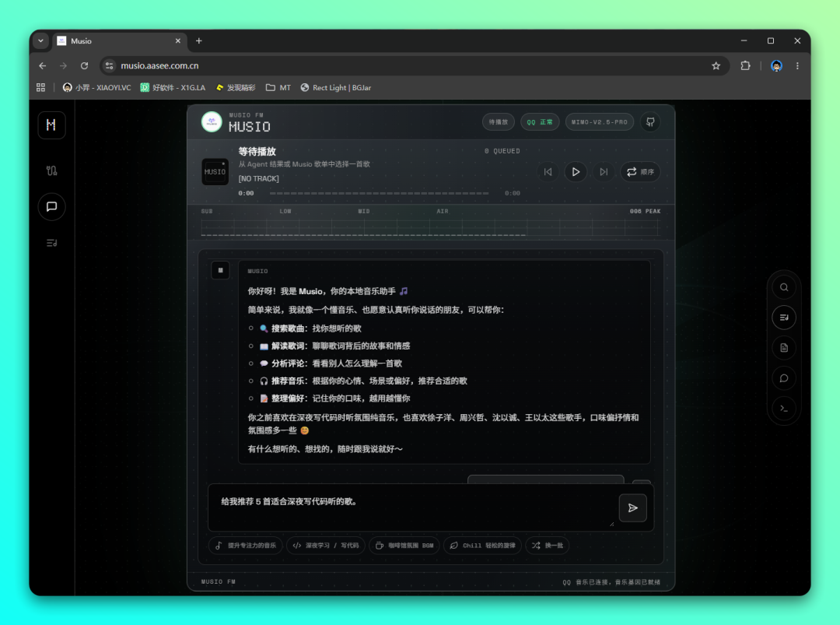
Task: Choose the 提升专注力的音乐 suggestion chip
Action: click(x=246, y=545)
